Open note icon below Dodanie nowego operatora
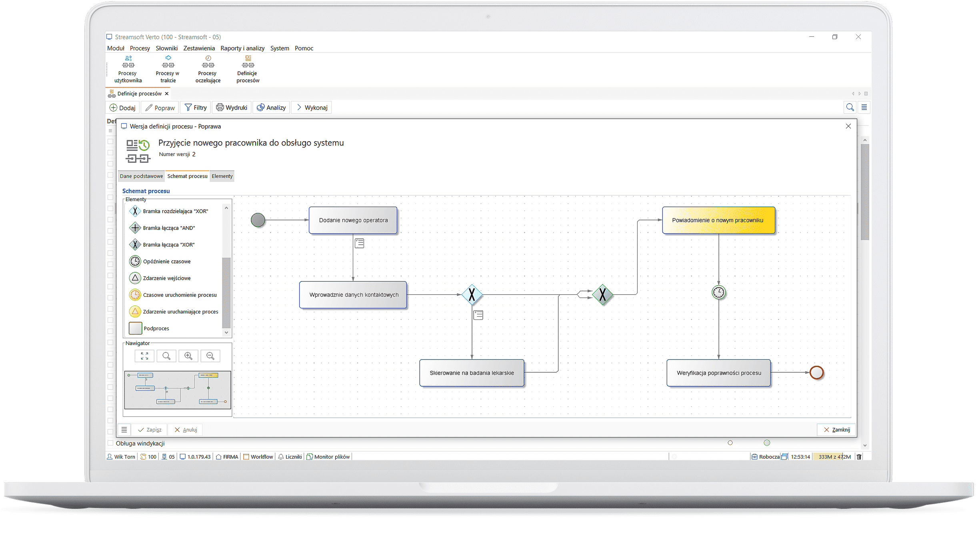Viewport: 980px width, 533px height. pyautogui.click(x=359, y=243)
